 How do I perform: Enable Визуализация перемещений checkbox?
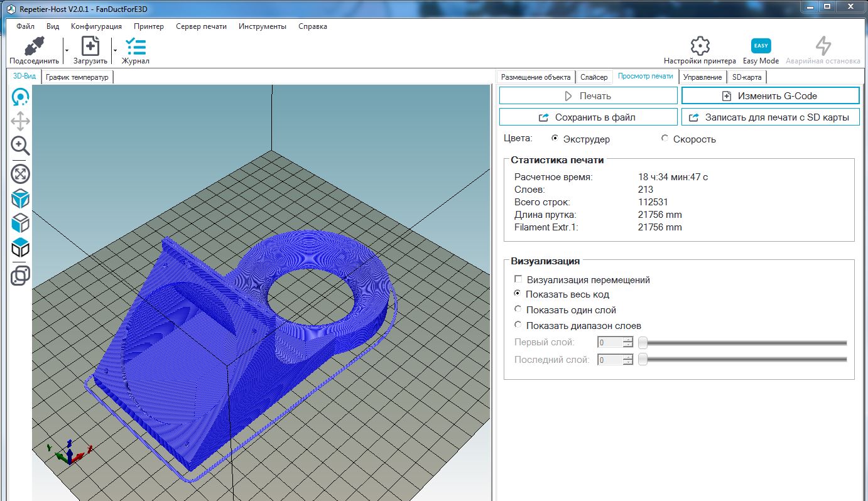point(518,280)
